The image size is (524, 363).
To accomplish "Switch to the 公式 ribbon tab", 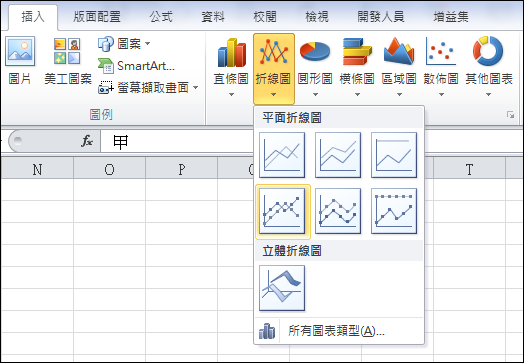I will pyautogui.click(x=161, y=17).
